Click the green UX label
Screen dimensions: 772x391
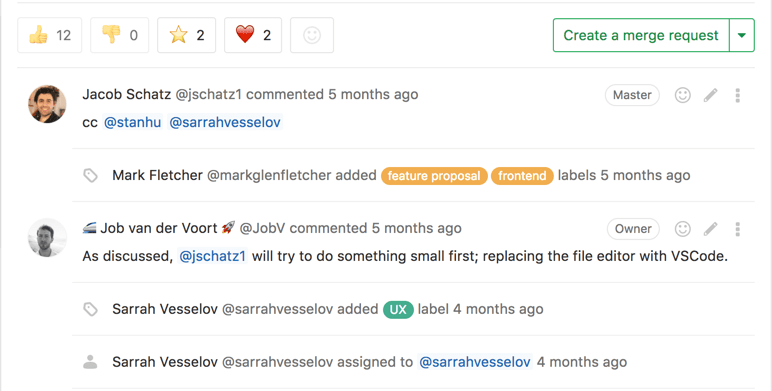398,310
